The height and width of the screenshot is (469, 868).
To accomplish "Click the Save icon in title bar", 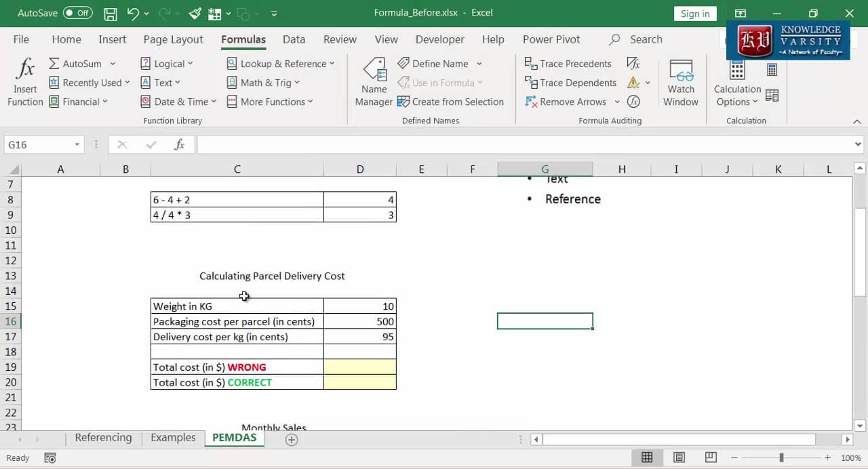I will [x=110, y=14].
